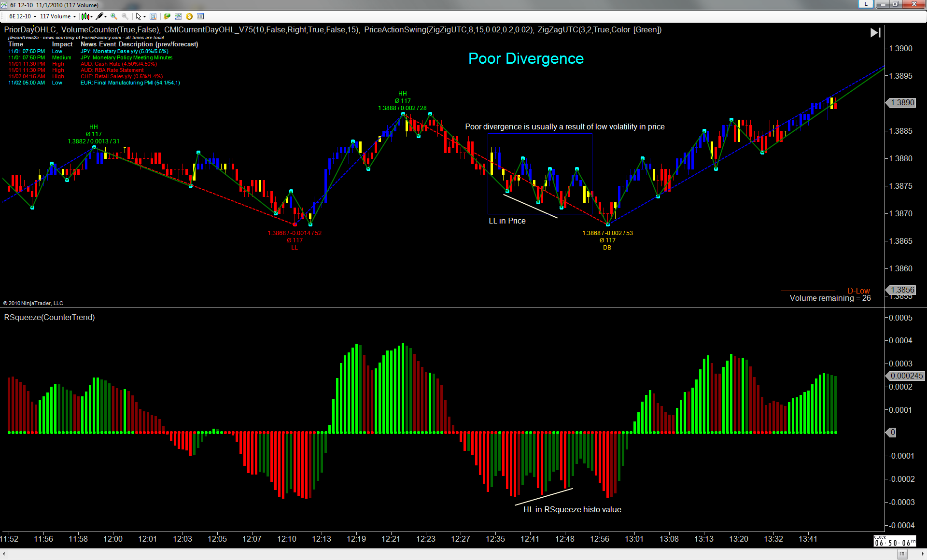This screenshot has width=927, height=560.
Task: Click the PriorDayOHLC indicator label
Action: [30, 30]
